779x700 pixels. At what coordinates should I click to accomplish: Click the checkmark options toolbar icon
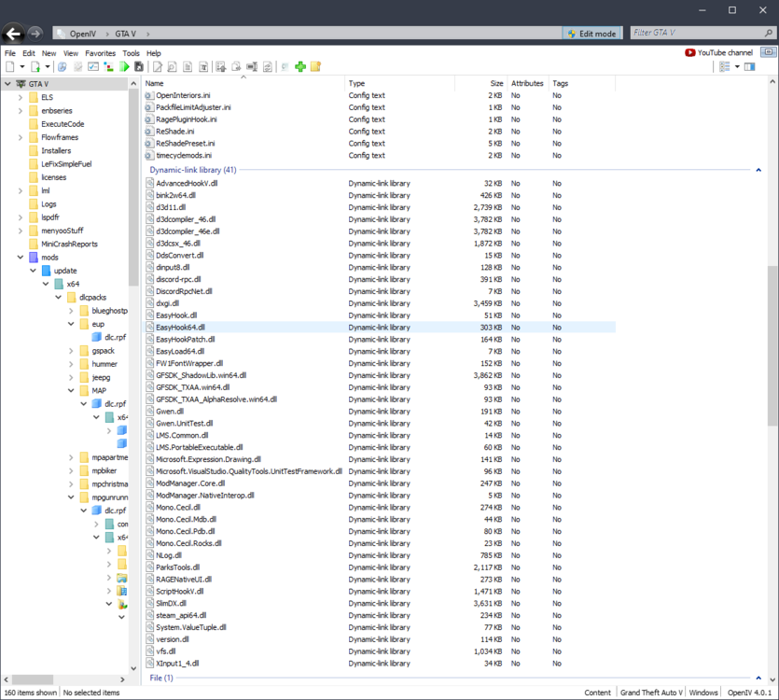pos(93,66)
